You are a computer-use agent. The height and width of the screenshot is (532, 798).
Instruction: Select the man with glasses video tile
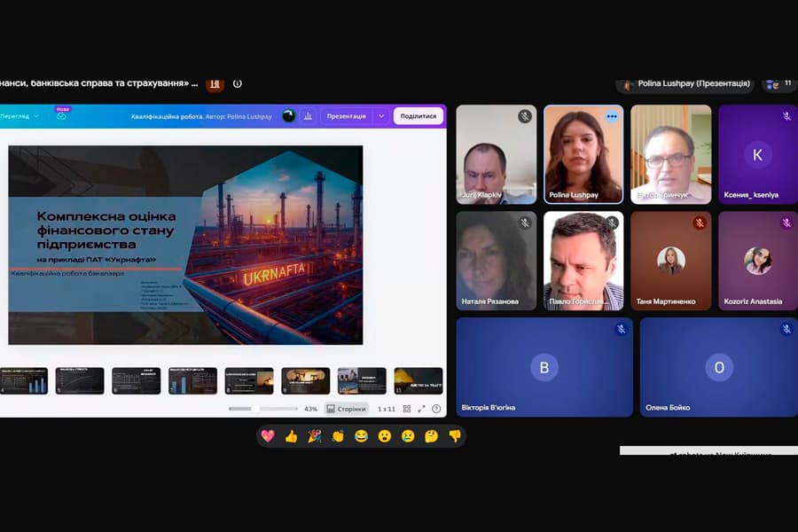point(671,155)
